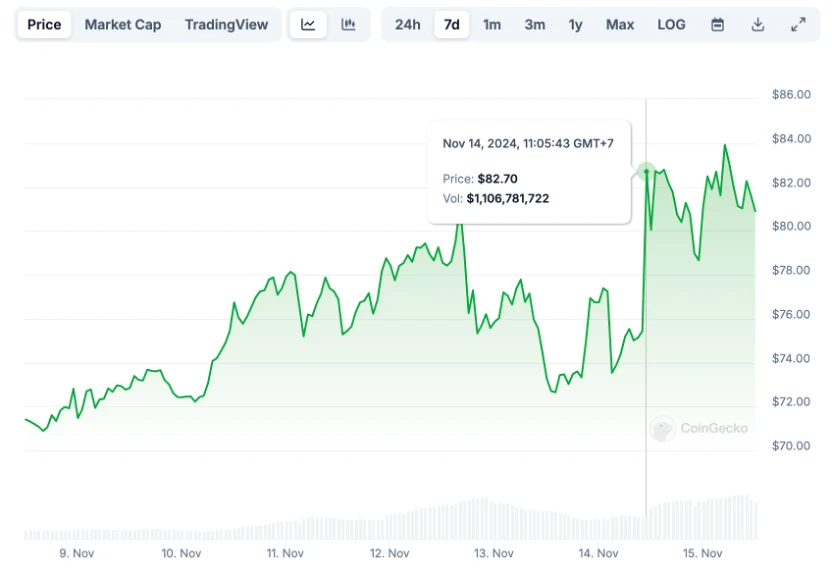Screen dimensions: 832x578
Task: Set range to 1m
Action: tap(492, 25)
